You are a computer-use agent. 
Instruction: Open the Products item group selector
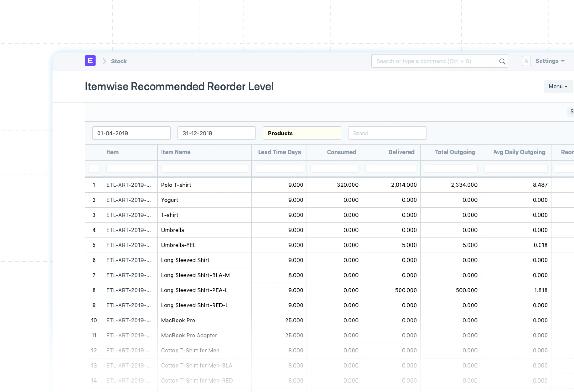coord(302,133)
